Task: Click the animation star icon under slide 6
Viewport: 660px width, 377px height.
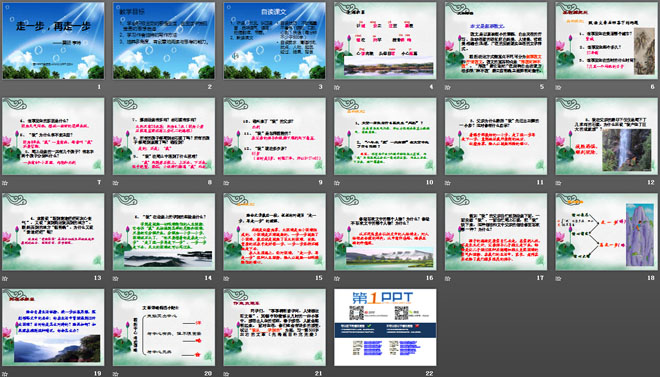Action: point(559,88)
